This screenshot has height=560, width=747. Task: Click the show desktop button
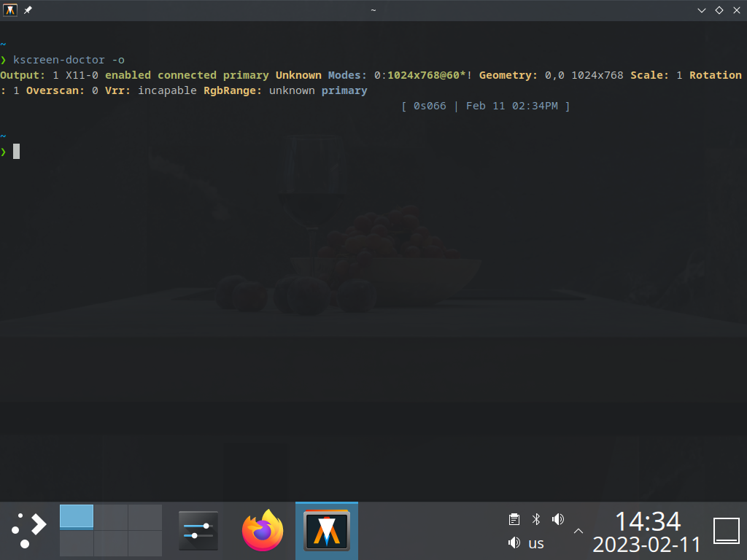click(727, 531)
